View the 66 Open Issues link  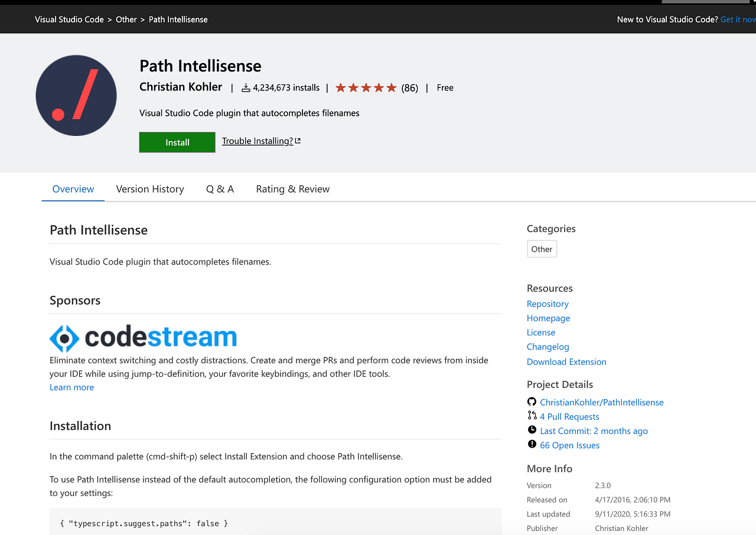pos(569,445)
